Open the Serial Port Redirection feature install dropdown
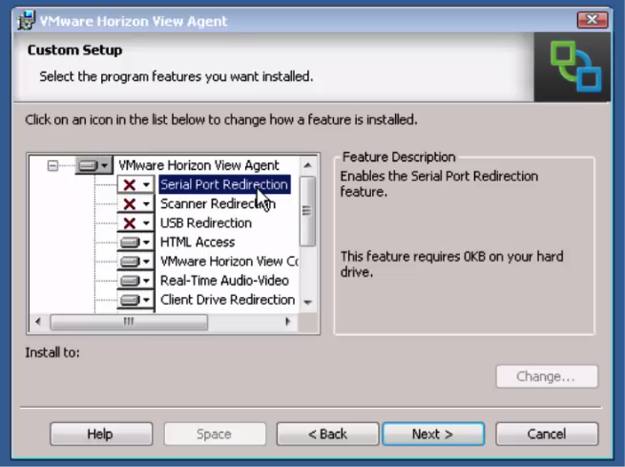This screenshot has width=625, height=467. pyautogui.click(x=136, y=184)
